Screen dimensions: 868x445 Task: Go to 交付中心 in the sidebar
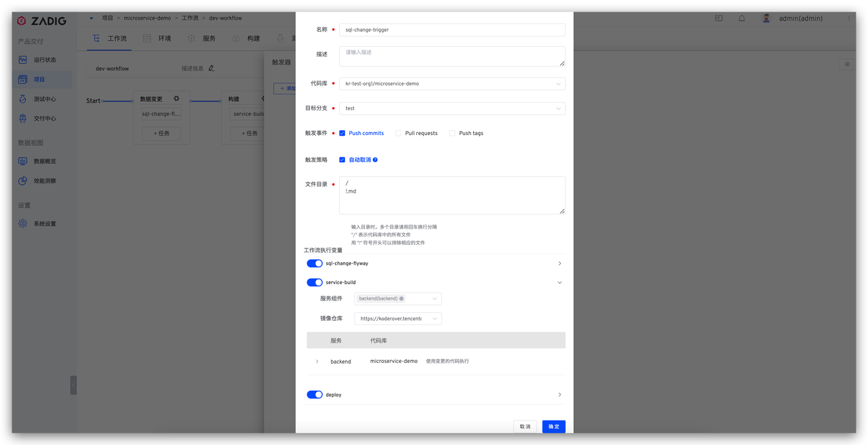pyautogui.click(x=45, y=119)
